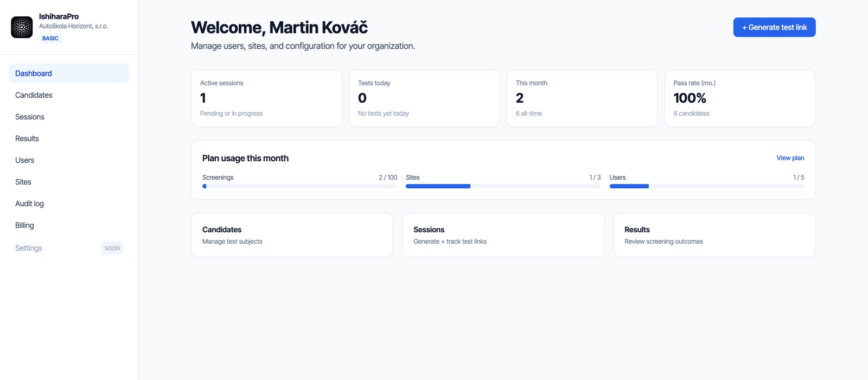Click the This month stat card
Image resolution: width=868 pixels, height=380 pixels.
tap(582, 98)
